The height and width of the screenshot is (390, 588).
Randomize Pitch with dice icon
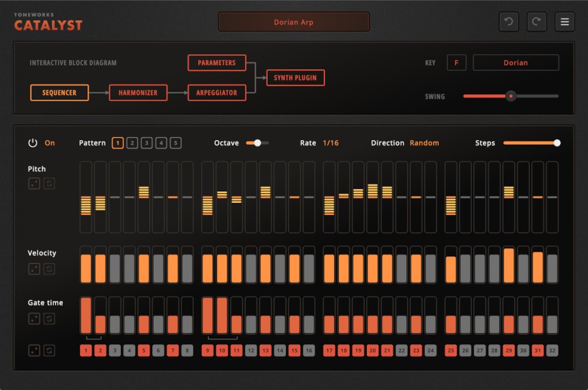click(x=34, y=183)
